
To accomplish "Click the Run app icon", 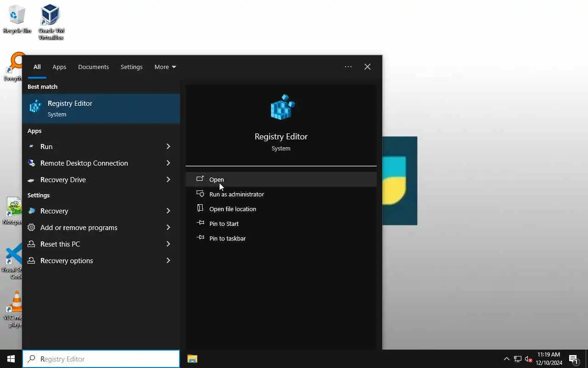I will 31,146.
